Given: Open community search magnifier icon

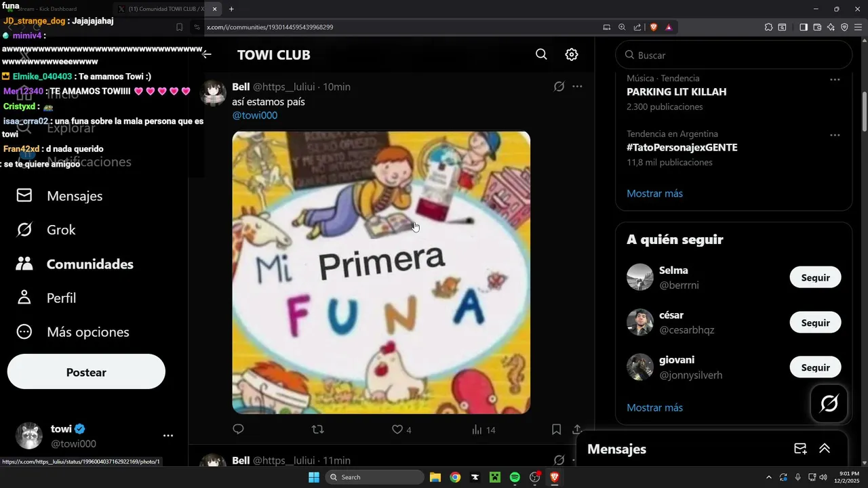Looking at the screenshot, I should (x=541, y=54).
